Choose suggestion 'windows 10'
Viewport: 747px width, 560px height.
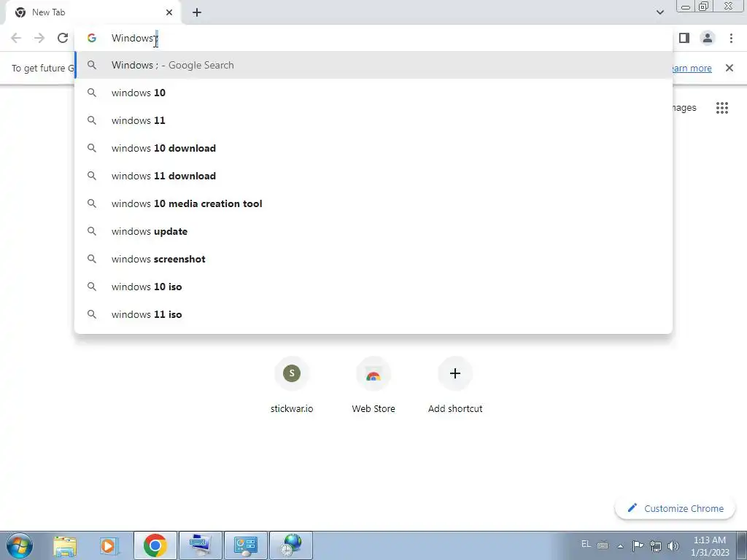pyautogui.click(x=373, y=93)
